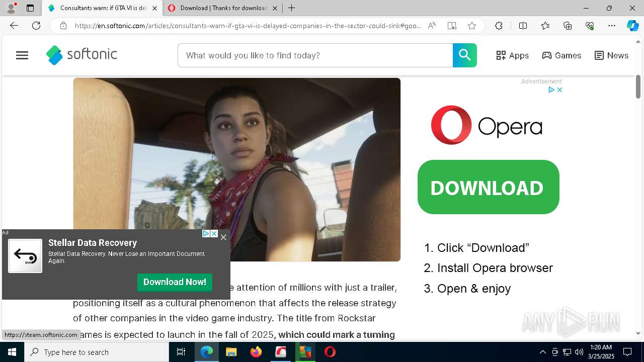This screenshot has height=362, width=644.
Task: Open the Apps section
Action: [512, 55]
